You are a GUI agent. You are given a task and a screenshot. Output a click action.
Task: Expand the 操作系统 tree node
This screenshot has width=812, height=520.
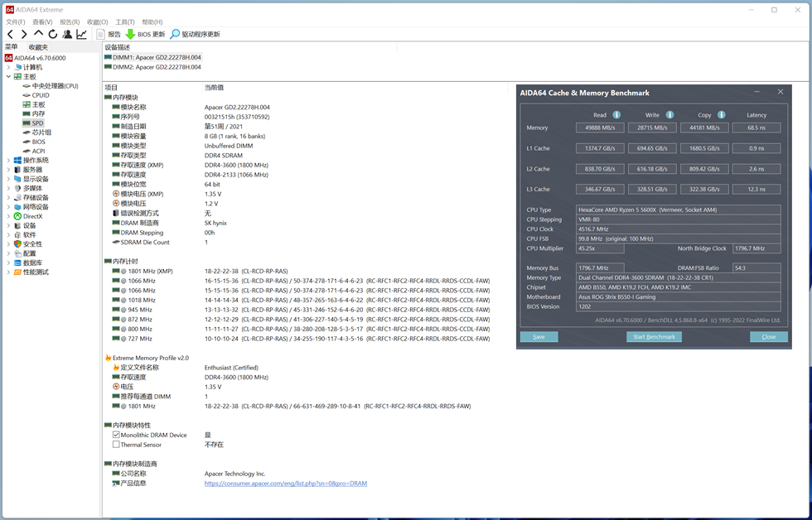tap(8, 161)
